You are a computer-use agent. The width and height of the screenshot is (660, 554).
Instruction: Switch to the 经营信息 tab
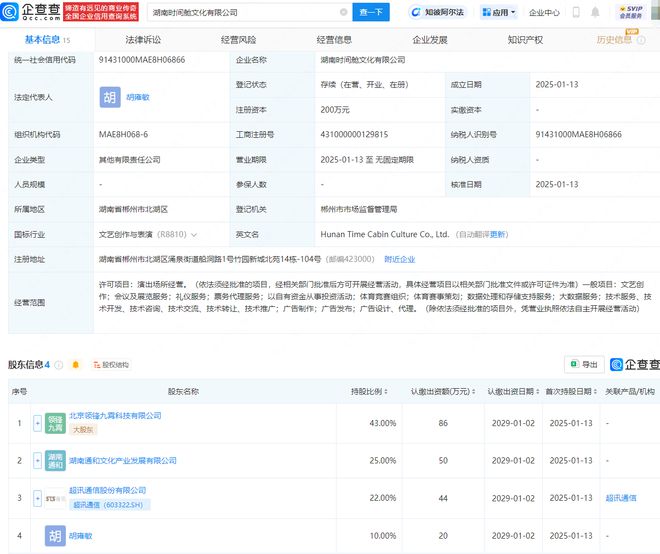click(334, 40)
